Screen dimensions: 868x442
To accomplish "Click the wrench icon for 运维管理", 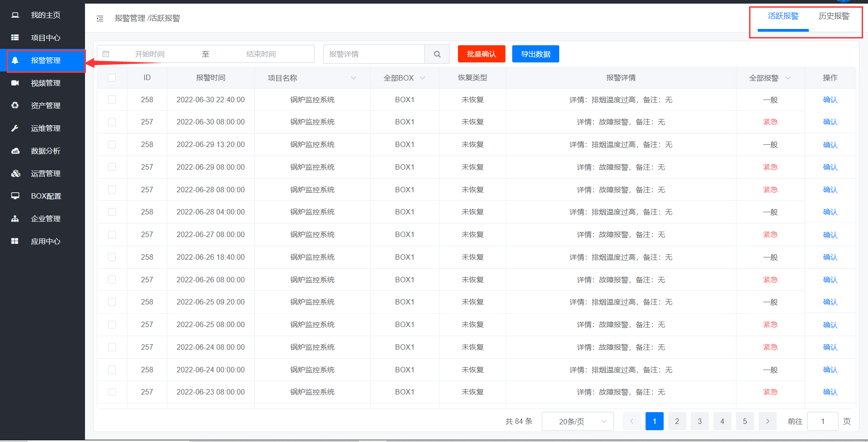I will 15,128.
